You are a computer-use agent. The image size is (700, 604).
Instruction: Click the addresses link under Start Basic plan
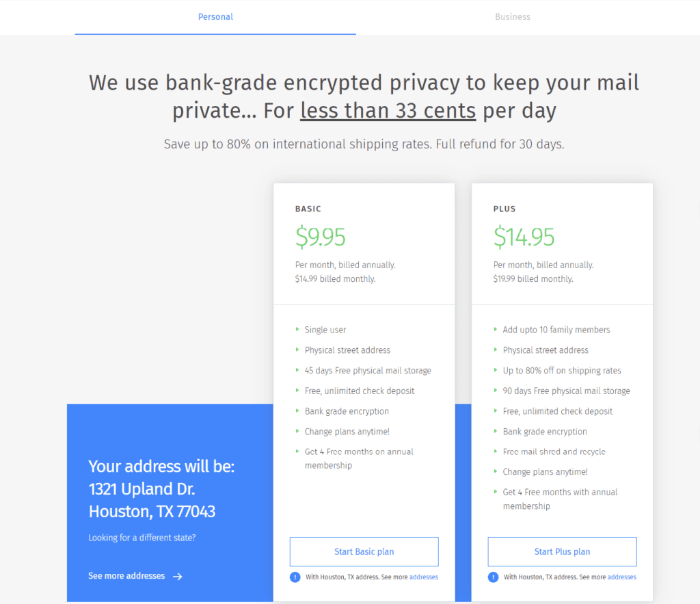click(x=424, y=577)
